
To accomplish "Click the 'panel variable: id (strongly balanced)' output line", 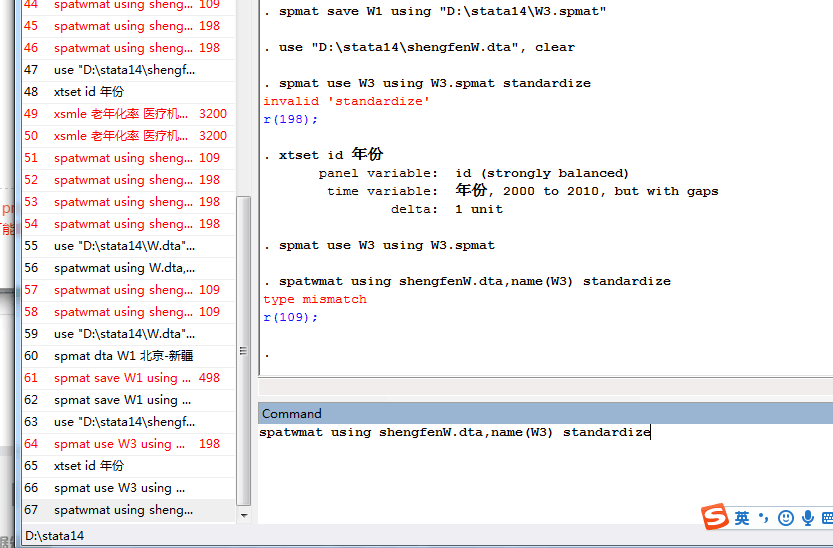I will pos(473,173).
